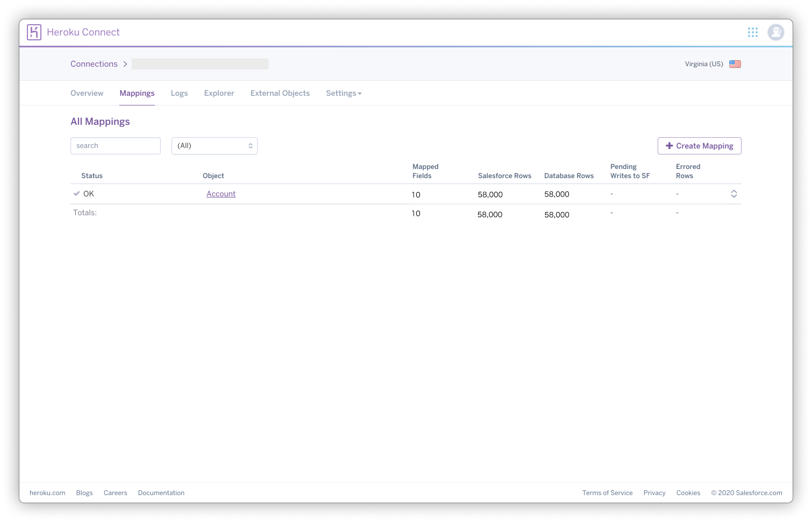The image size is (812, 522).
Task: Open the Account mapping link
Action: [x=221, y=194]
